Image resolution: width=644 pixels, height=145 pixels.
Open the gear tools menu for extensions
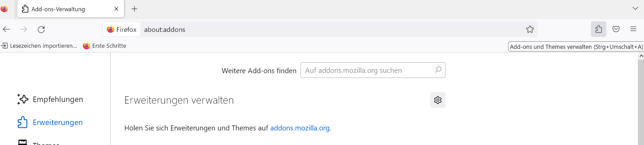pos(438,100)
